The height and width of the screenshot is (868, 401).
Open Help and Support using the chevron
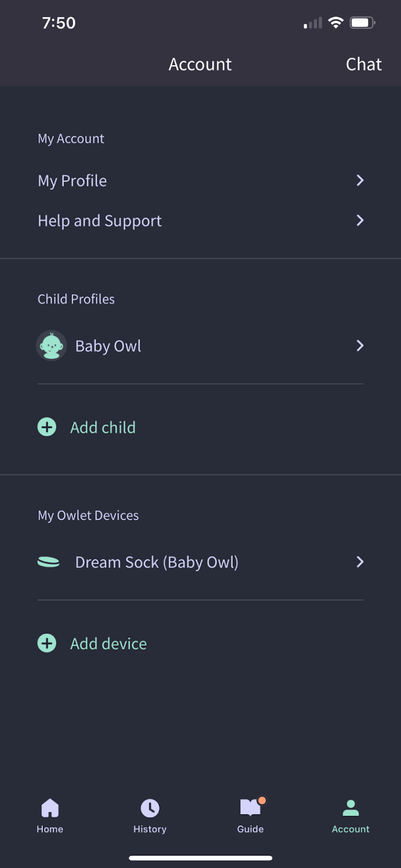click(359, 220)
